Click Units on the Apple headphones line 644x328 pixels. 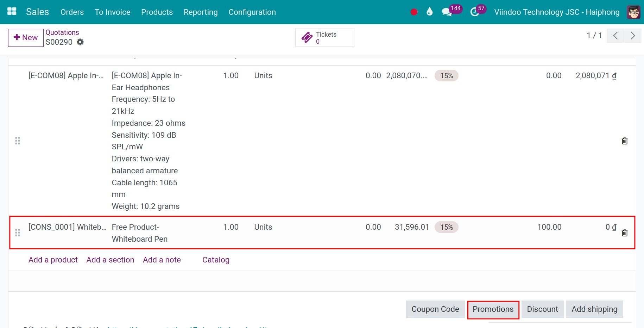(x=263, y=76)
